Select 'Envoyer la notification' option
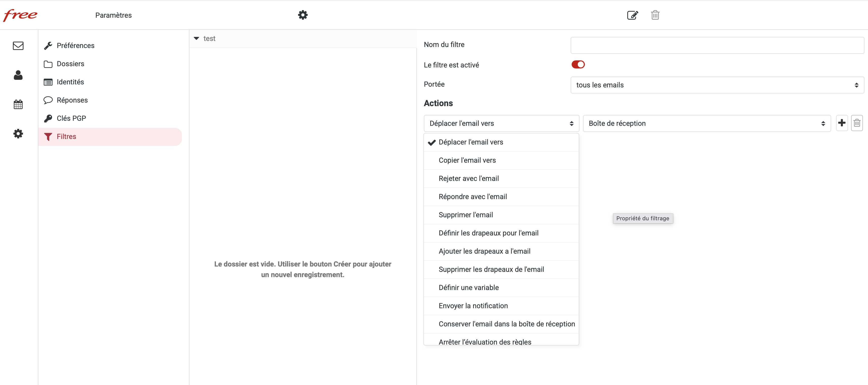868x385 pixels. tap(473, 306)
